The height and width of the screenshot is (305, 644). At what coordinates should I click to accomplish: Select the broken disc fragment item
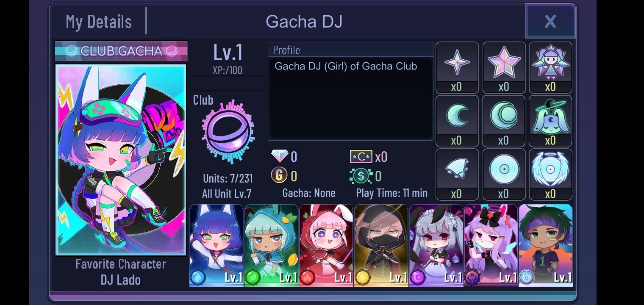457,169
